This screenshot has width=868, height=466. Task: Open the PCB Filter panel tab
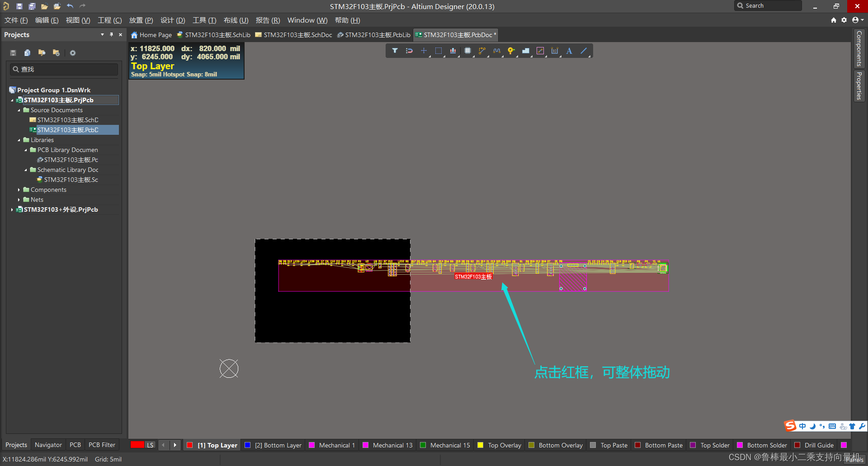point(102,445)
